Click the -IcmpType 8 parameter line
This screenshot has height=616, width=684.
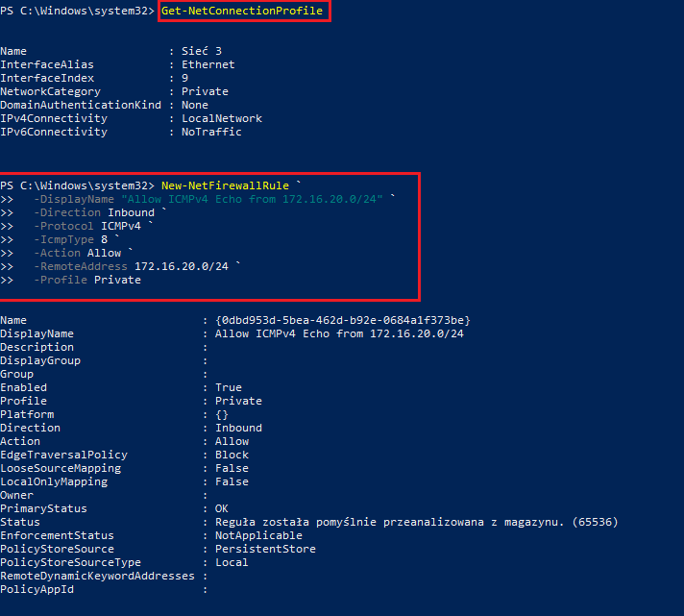tap(80, 239)
